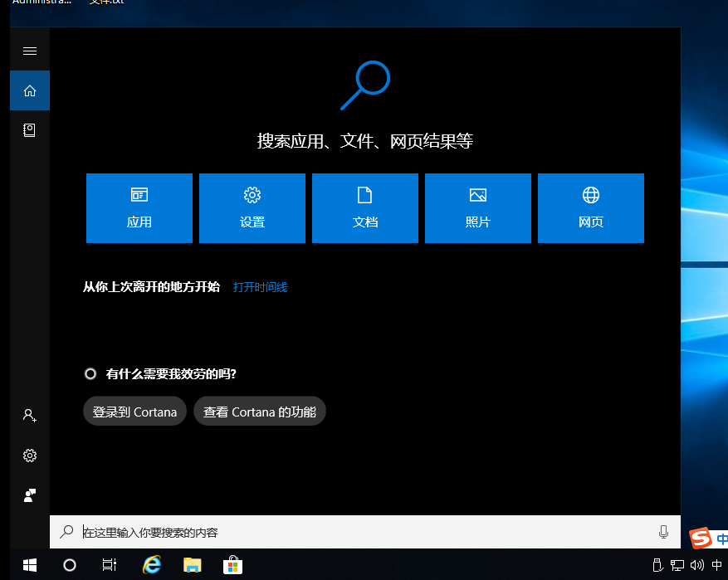Open the 打开时间线 link
728x580 pixels.
point(260,287)
